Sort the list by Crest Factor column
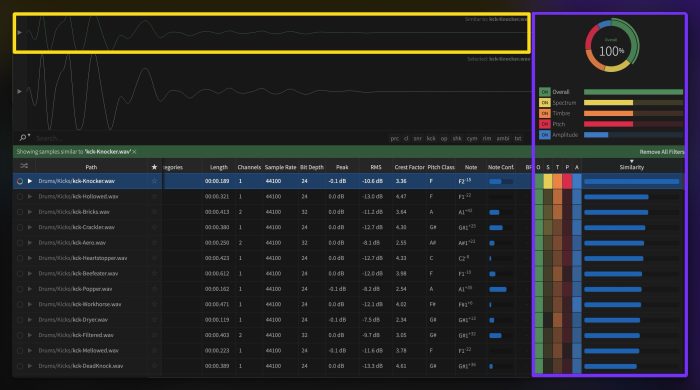 tap(409, 167)
